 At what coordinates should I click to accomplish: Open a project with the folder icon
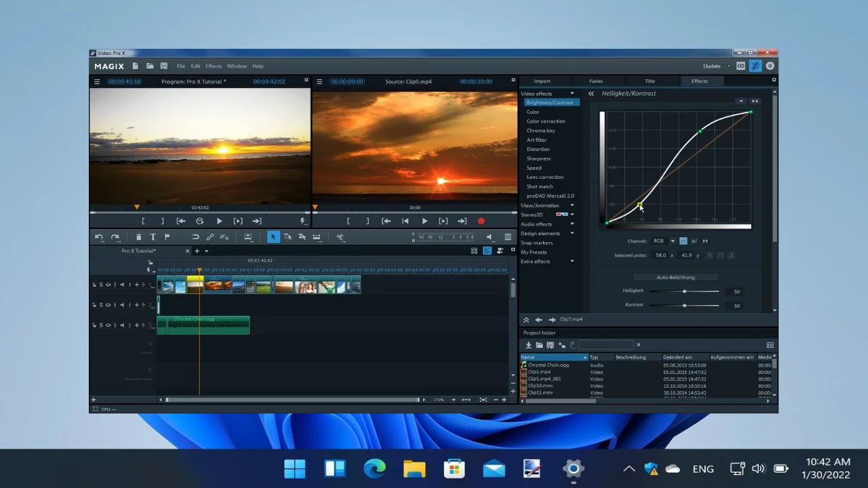point(149,66)
